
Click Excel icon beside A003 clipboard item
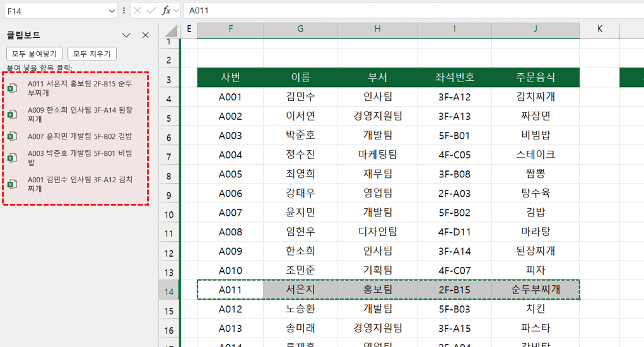[12, 158]
